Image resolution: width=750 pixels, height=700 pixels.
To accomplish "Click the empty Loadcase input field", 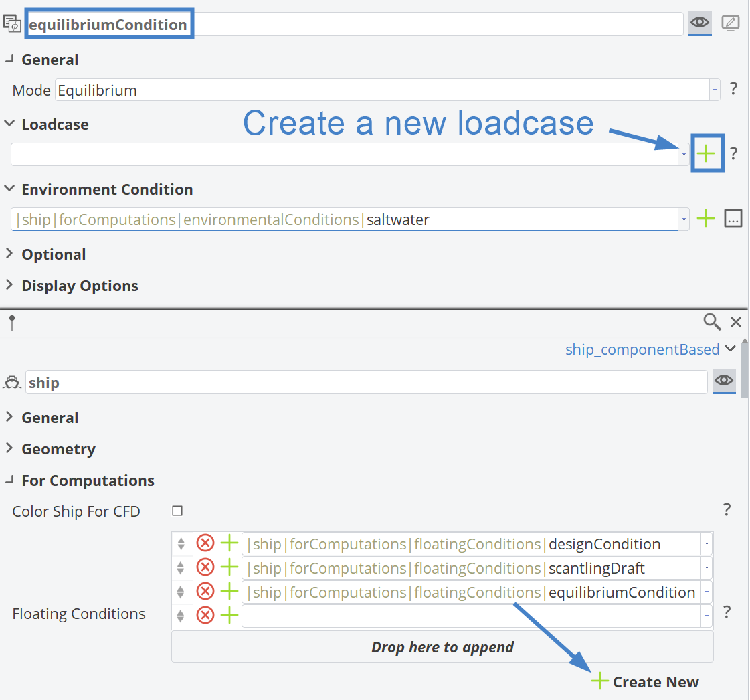I will pyautogui.click(x=344, y=154).
